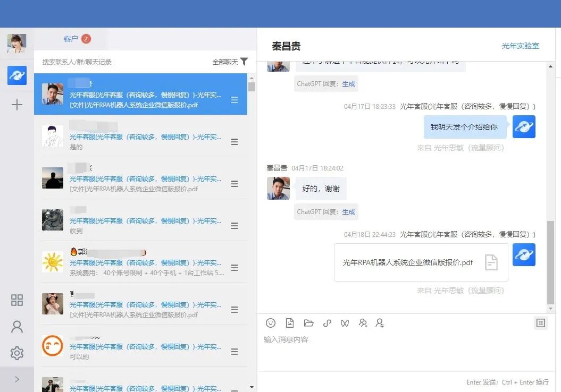Click 生成 for ChatGPT reply under 好的，谢谢
This screenshot has height=392, width=561.
(x=348, y=212)
